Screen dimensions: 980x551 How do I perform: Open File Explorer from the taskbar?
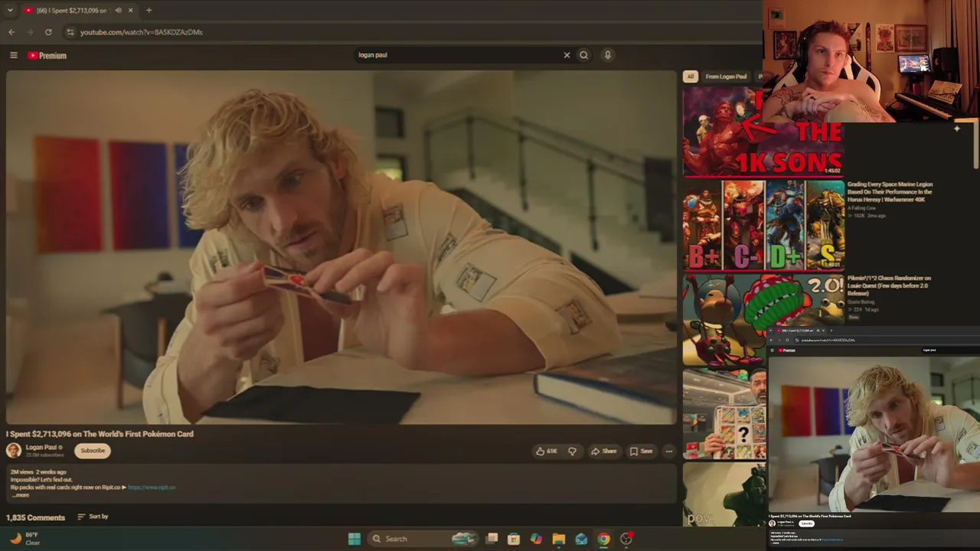(x=559, y=539)
